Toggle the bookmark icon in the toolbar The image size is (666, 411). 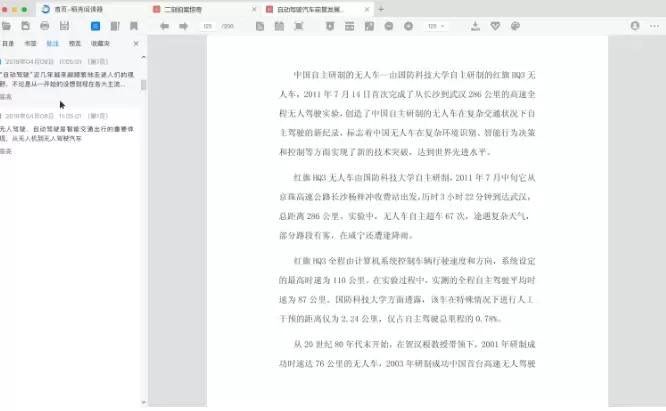pos(134,26)
